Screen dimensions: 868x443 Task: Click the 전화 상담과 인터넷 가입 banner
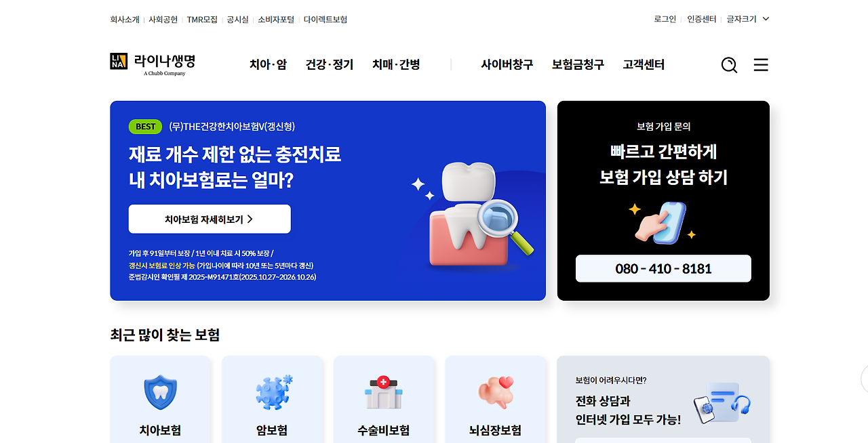[663, 400]
